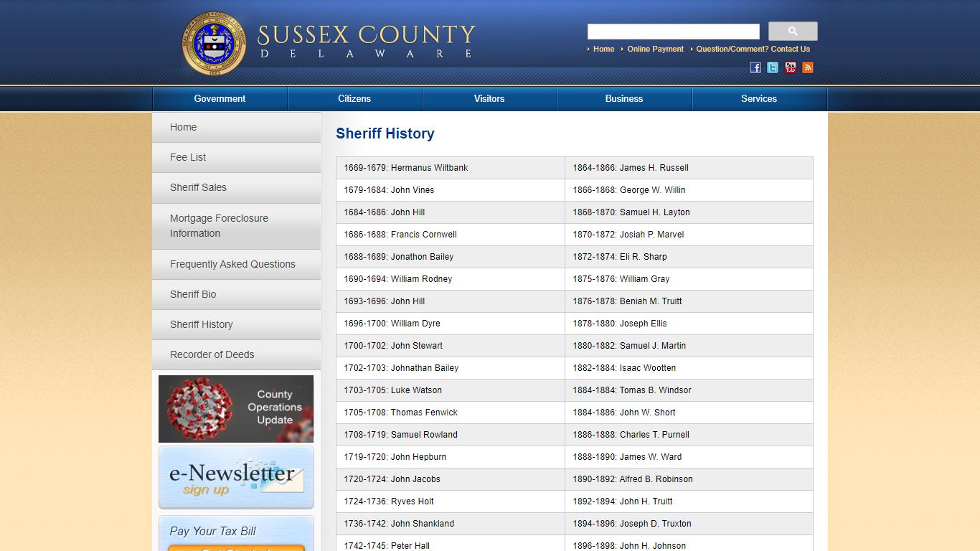The width and height of the screenshot is (980, 551).
Task: Click the Sussex County seal logo
Action: 214,44
